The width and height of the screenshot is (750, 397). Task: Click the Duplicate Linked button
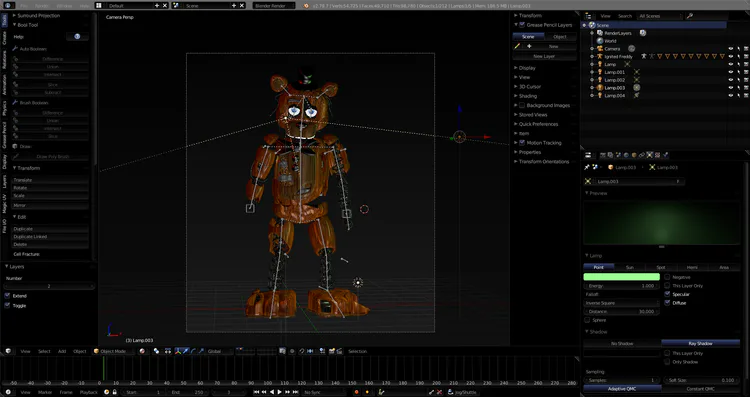click(x=50, y=236)
